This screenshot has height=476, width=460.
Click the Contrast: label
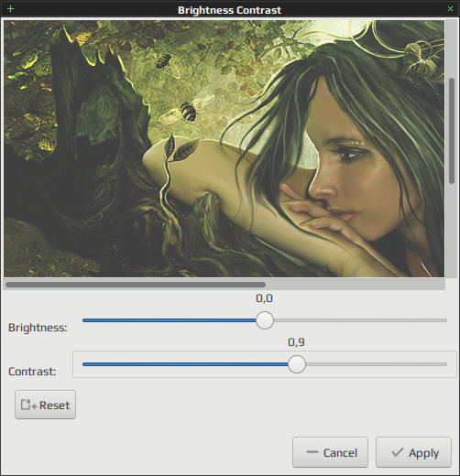click(32, 372)
